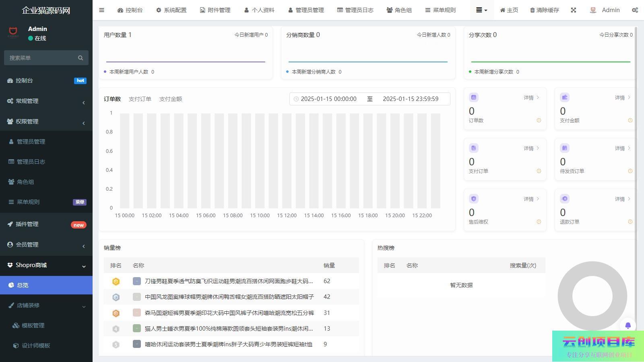Screen dimensions: 644x362
Task: Click the 清除缓存 trash button
Action: (x=544, y=10)
